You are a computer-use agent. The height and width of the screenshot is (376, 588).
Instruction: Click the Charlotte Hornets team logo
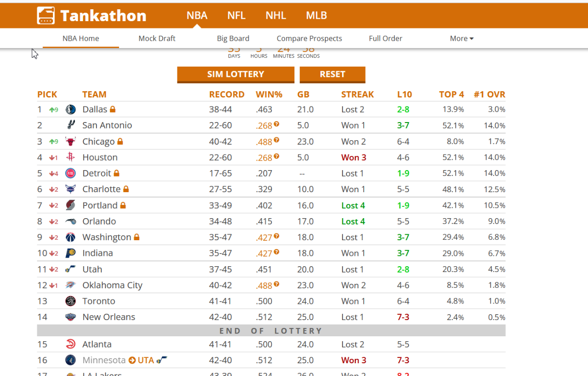(71, 189)
